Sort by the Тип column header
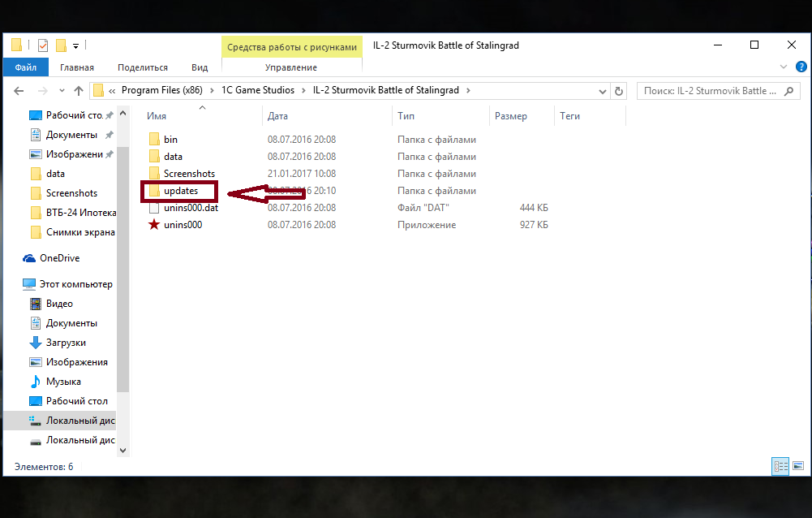This screenshot has width=812, height=518. [406, 116]
